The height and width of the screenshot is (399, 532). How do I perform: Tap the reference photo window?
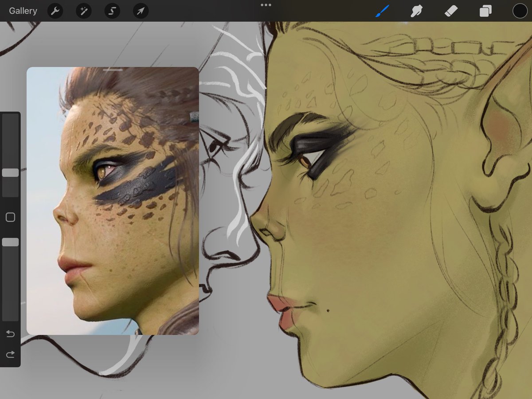[113, 201]
